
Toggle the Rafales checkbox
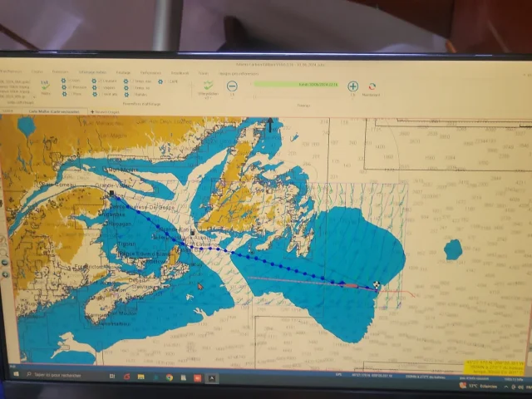133,94
